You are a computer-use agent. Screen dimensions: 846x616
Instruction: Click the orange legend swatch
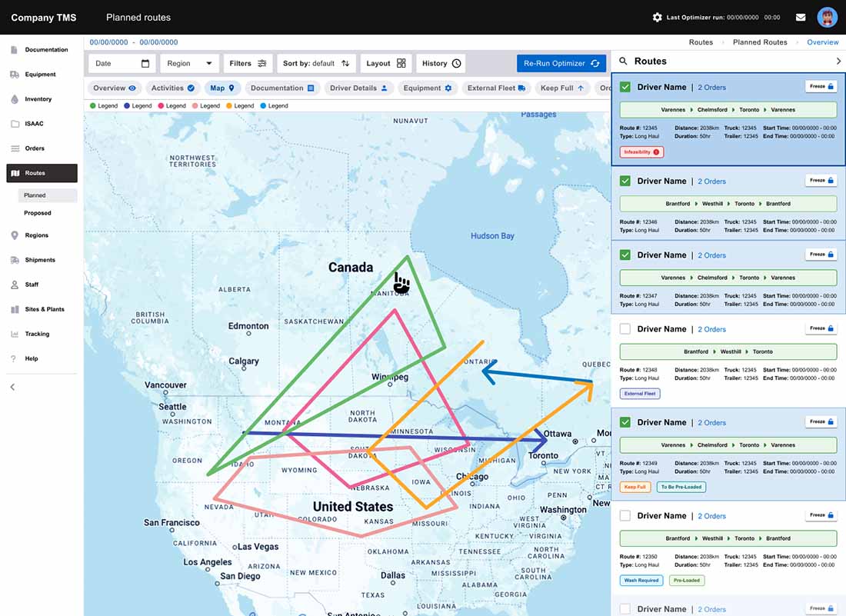click(228, 105)
